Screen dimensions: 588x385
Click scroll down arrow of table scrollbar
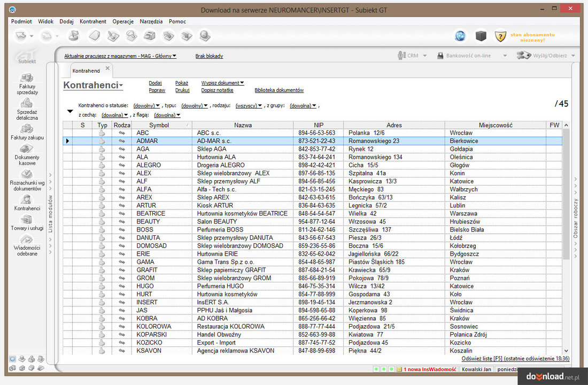point(566,351)
